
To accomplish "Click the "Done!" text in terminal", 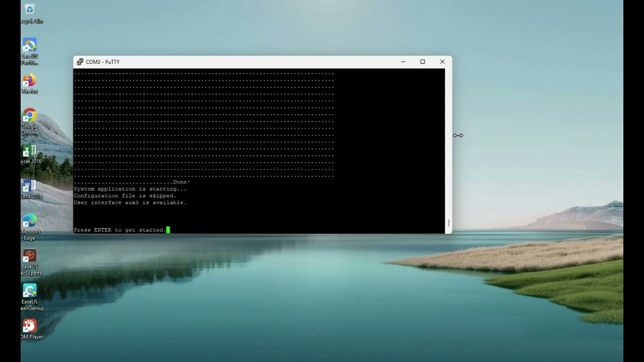I will (x=181, y=182).
